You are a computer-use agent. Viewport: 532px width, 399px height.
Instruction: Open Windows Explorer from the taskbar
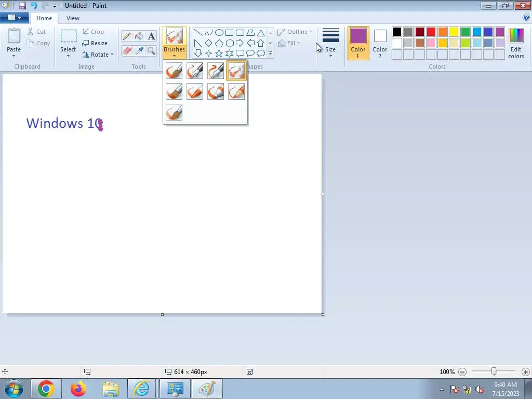[111, 389]
